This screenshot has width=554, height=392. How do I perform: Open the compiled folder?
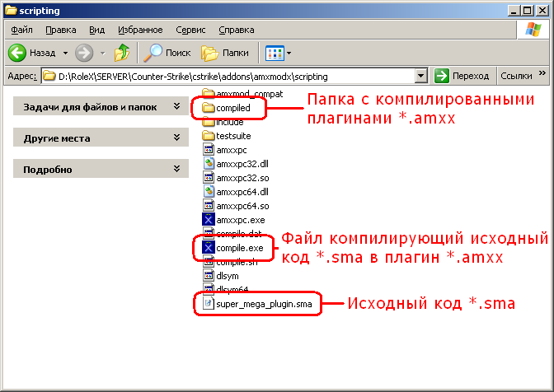(232, 108)
